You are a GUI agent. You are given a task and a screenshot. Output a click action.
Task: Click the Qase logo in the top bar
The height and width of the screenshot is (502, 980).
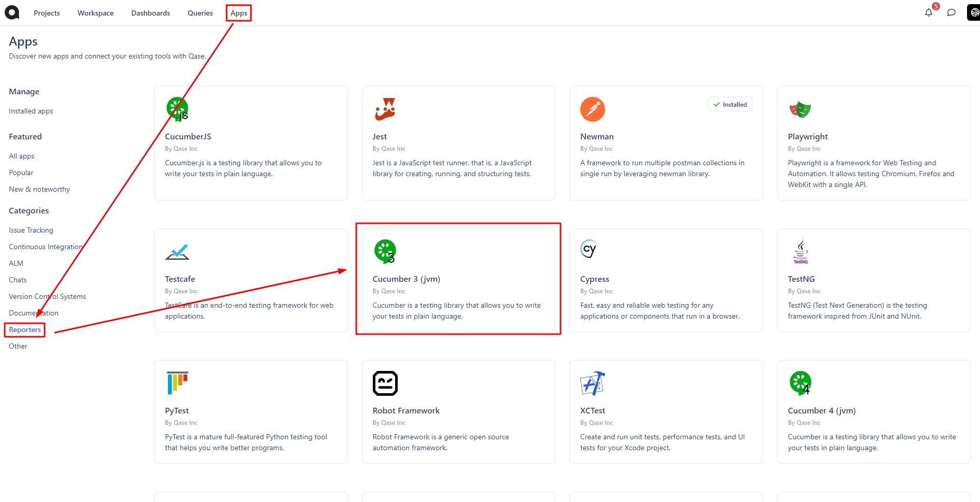coord(12,12)
